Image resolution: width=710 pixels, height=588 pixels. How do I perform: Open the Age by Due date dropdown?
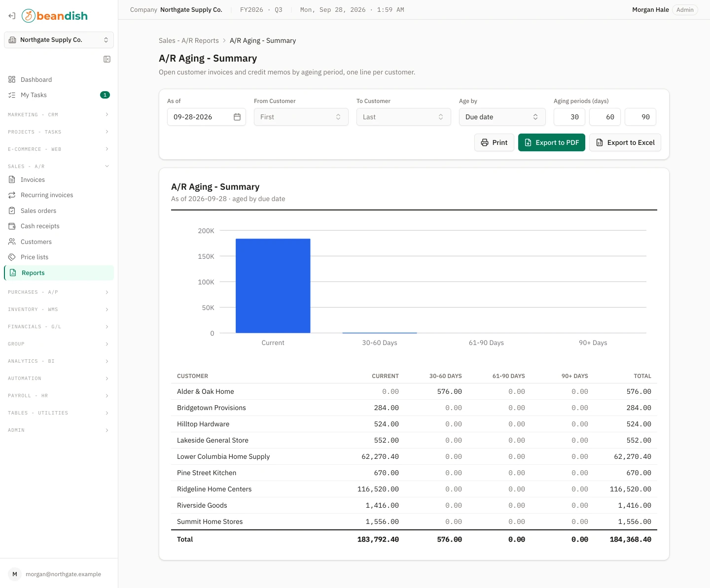coord(502,117)
